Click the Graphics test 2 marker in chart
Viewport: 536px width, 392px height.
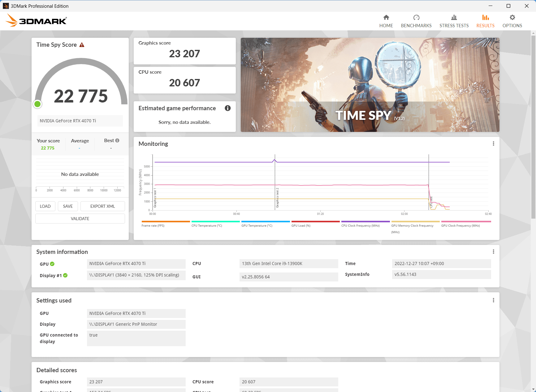coord(277,198)
